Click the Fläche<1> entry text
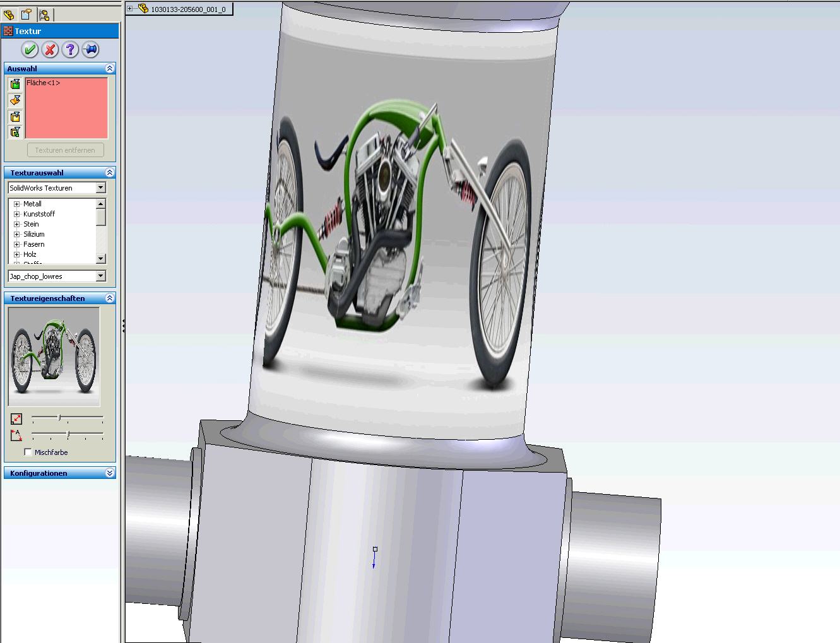Viewport: 840px width, 643px height. [43, 83]
